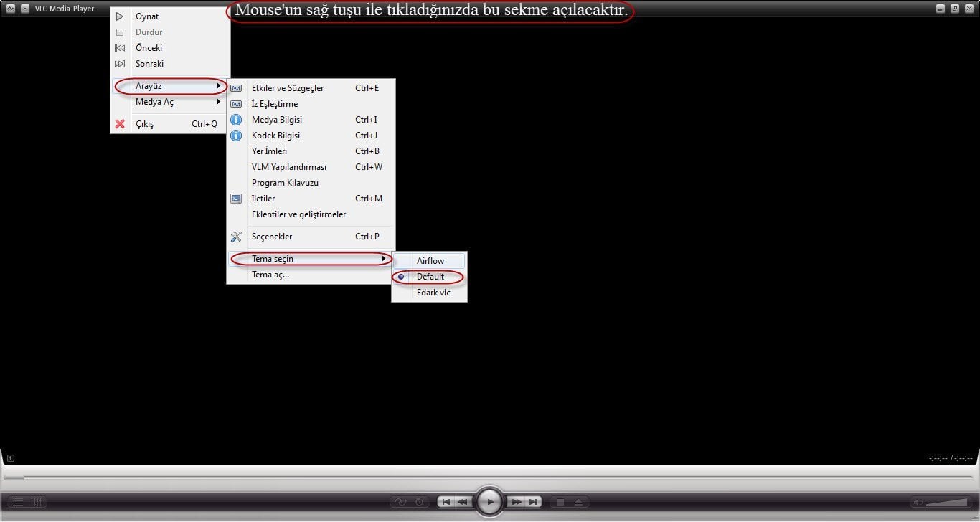The width and height of the screenshot is (980, 522).
Task: Click the eject button to open media
Action: click(x=579, y=502)
